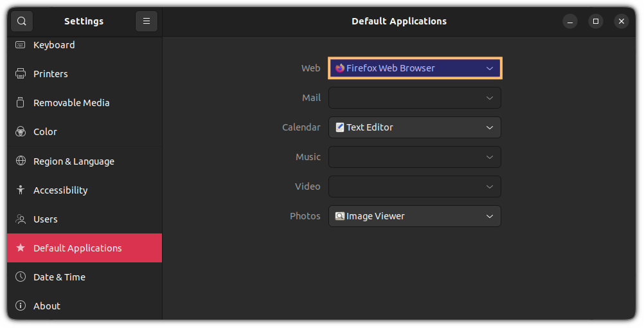Click the search icon in Settings header
This screenshot has height=328, width=644.
[x=22, y=21]
